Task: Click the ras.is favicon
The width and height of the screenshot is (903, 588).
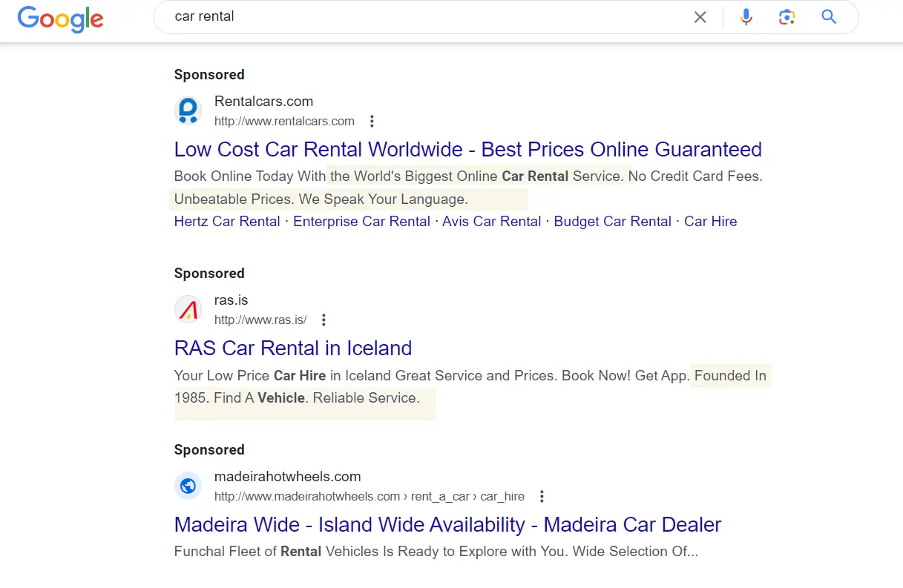Action: point(188,309)
